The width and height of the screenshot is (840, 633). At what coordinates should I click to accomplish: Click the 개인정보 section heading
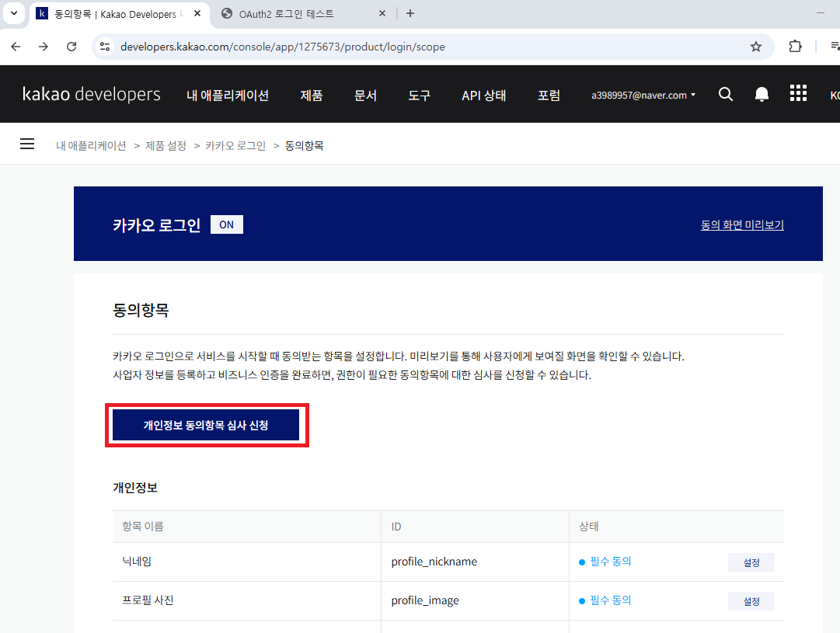pyautogui.click(x=135, y=487)
